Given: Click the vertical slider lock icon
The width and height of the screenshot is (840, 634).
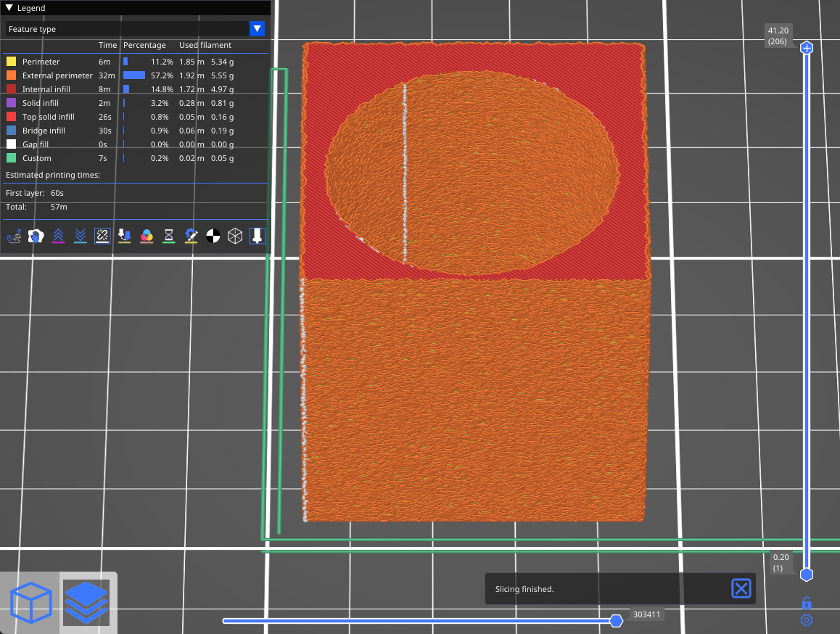Looking at the screenshot, I should (x=806, y=603).
